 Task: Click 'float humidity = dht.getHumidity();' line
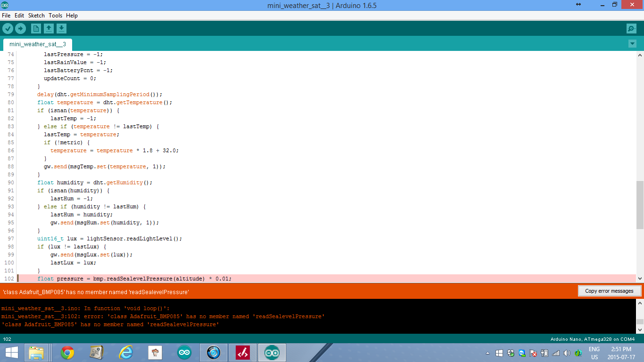point(95,182)
